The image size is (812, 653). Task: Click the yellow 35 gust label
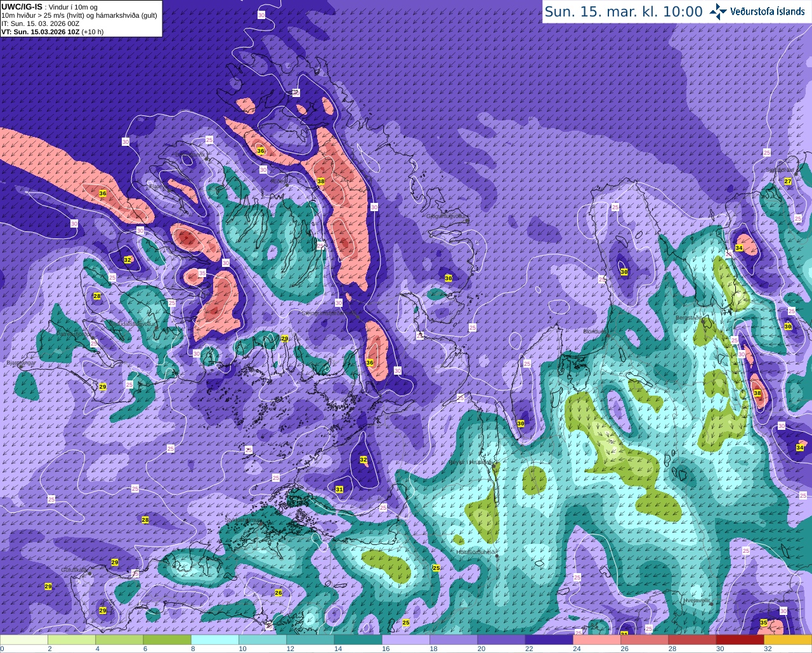tap(764, 623)
